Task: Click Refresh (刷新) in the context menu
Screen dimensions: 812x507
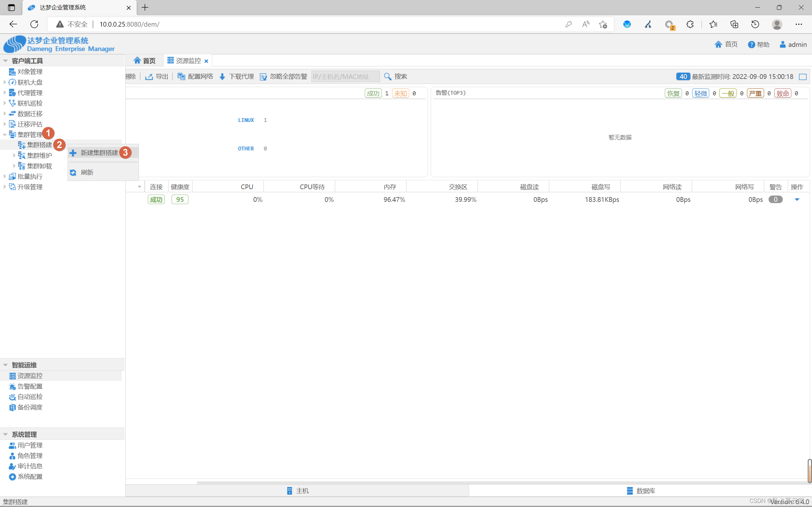Action: point(87,172)
